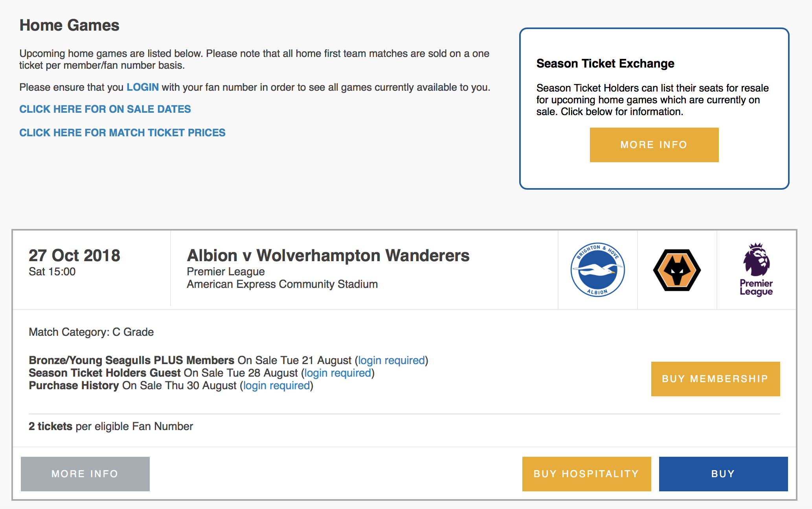The width and height of the screenshot is (812, 509).
Task: Click the 27 Oct 2018 match date
Action: 74,256
